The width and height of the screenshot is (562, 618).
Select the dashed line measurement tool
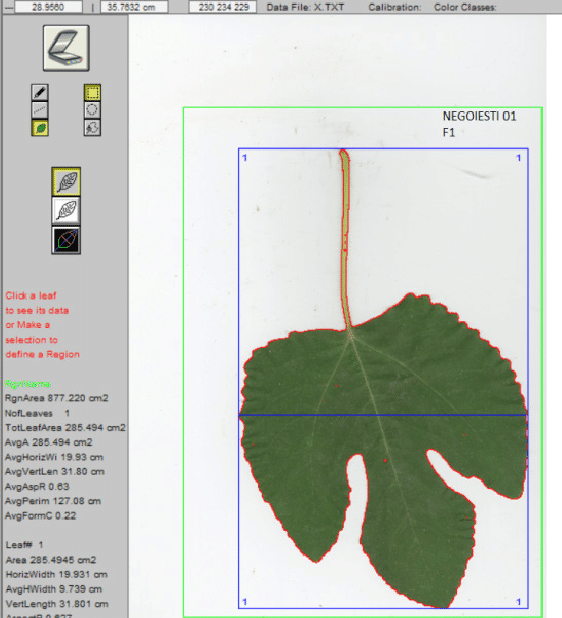[40, 110]
